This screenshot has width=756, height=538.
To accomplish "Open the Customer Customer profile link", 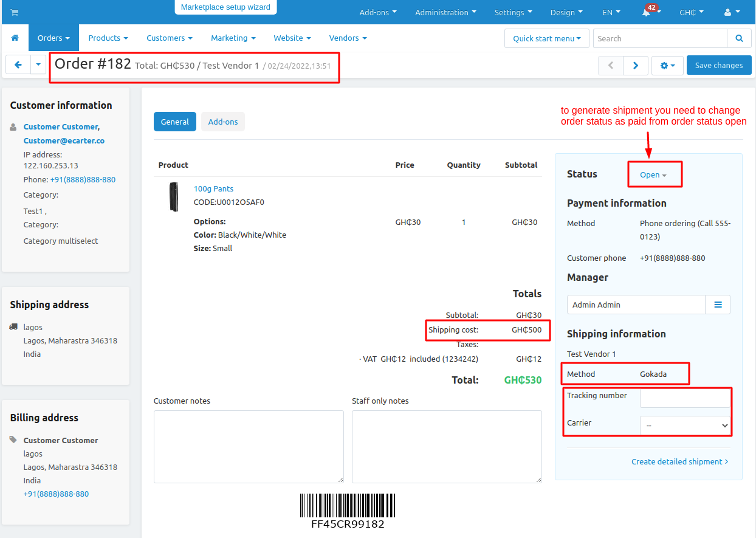I will click(x=61, y=126).
